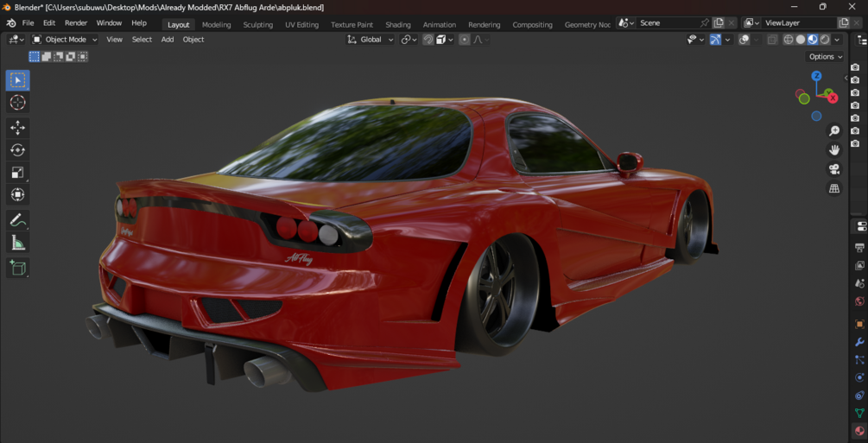Switch to the Modeling workspace tab

click(217, 24)
